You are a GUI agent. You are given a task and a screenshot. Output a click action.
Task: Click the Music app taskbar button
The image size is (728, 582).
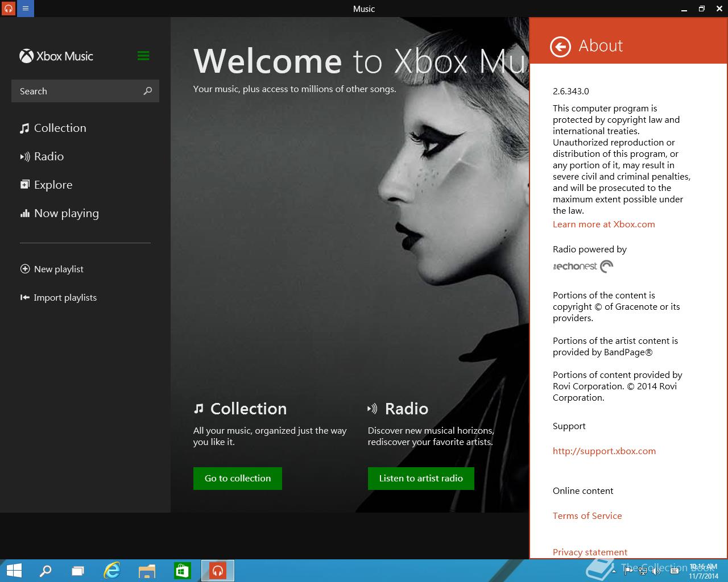coord(218,571)
